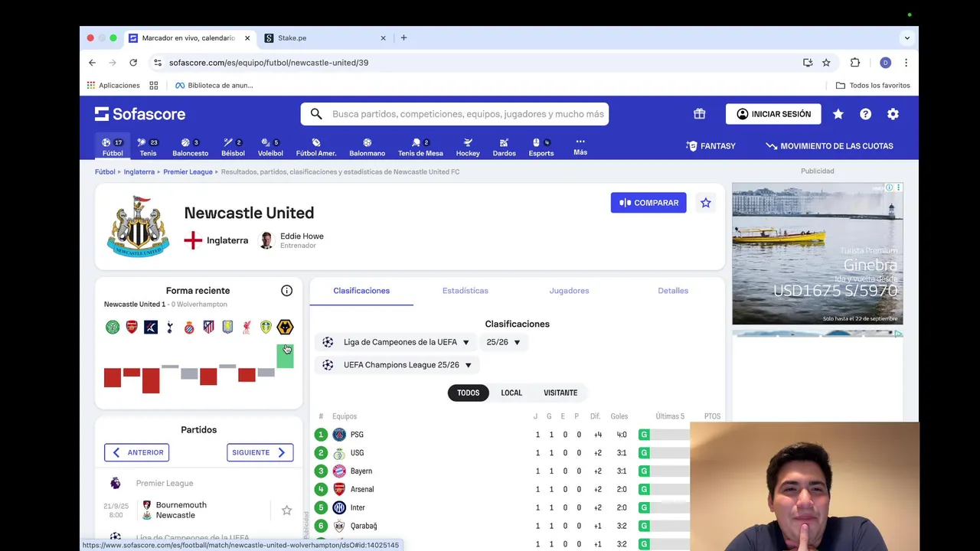Switch to the Detalles tab
The width and height of the screenshot is (980, 551).
[x=673, y=291]
